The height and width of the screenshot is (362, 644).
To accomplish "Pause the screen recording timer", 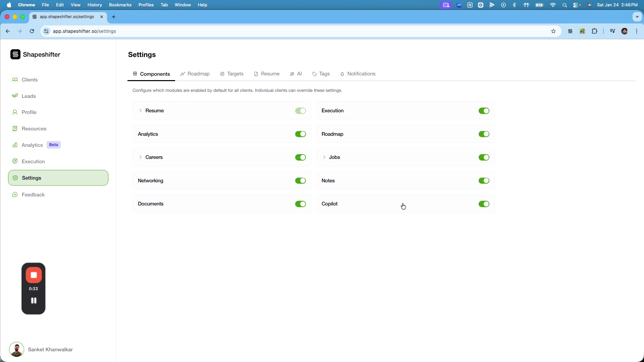I will [x=33, y=300].
